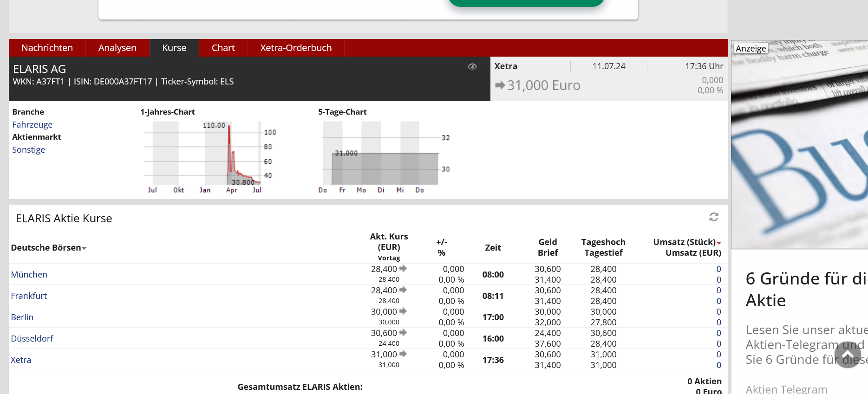
Task: Click the refresh icon in ELARIS Aktie Kurse
Action: tap(713, 217)
